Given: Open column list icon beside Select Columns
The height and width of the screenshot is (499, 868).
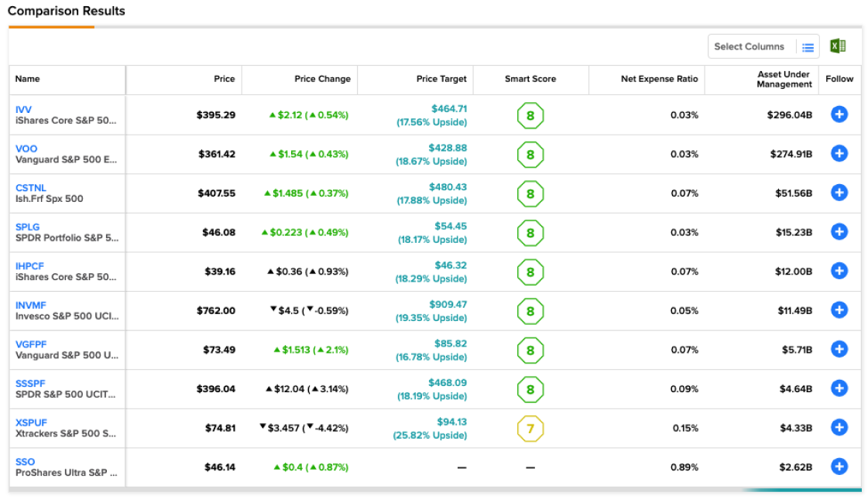Looking at the screenshot, I should click(x=808, y=47).
